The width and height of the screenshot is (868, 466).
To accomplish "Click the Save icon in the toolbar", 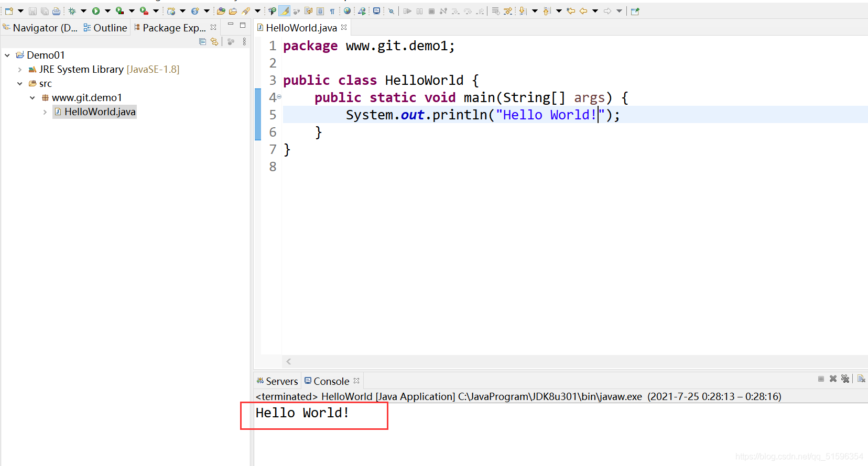I will 32,11.
